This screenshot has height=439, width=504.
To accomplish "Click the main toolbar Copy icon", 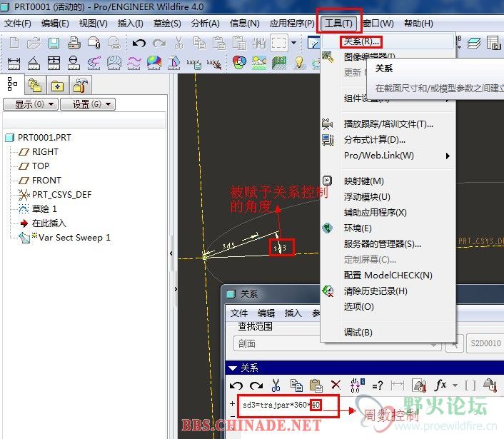I will pos(199,43).
